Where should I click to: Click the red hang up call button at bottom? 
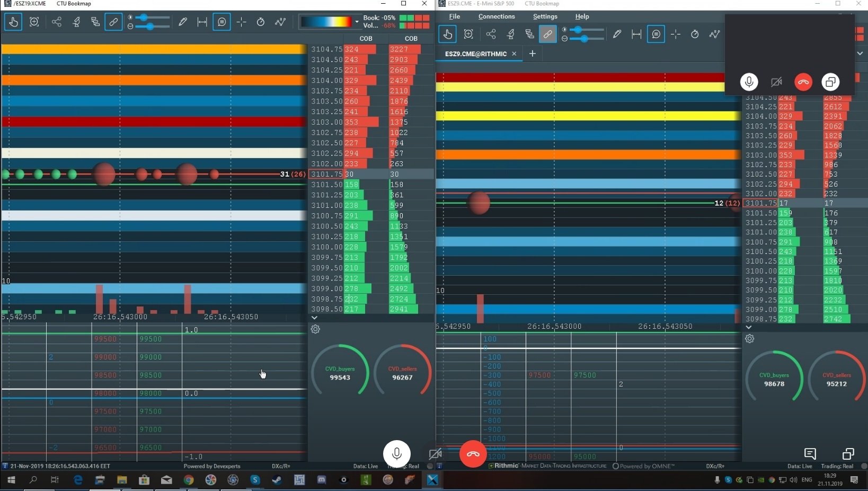(473, 454)
